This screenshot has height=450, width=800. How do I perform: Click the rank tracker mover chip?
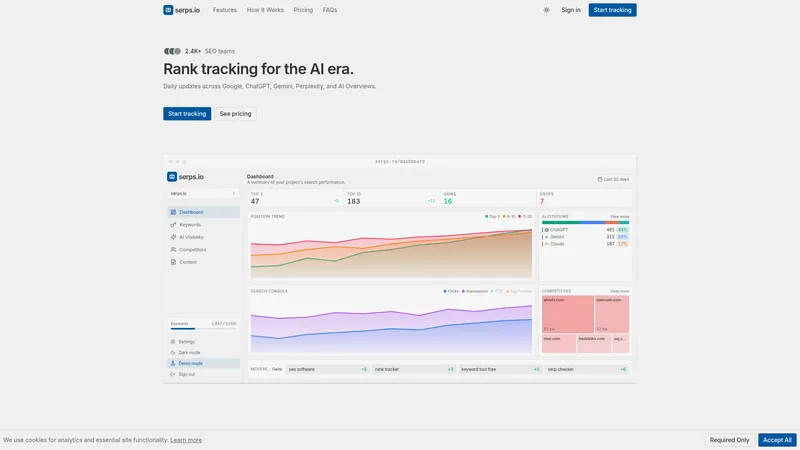click(413, 369)
